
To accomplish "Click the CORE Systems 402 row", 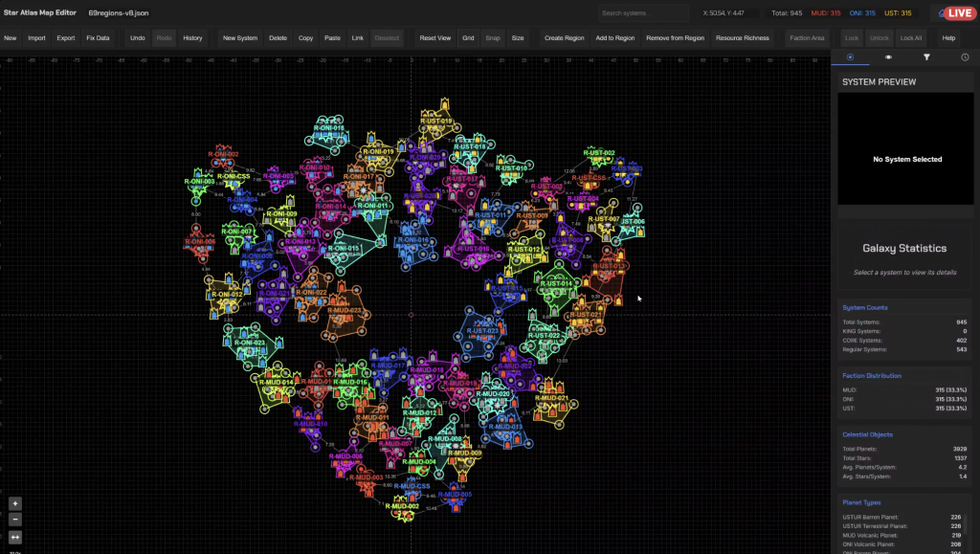I will [x=904, y=341].
